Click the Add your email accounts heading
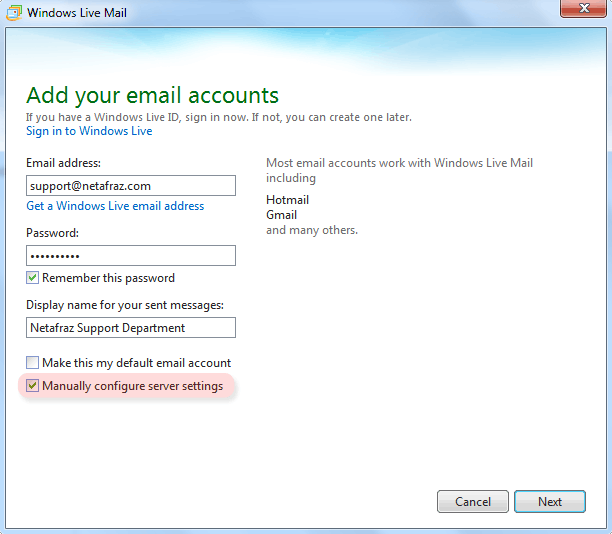 pyautogui.click(x=152, y=96)
